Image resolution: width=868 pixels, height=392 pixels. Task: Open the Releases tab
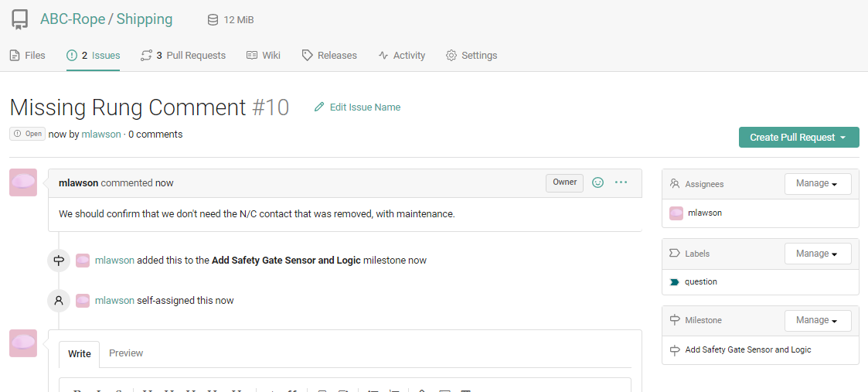click(329, 56)
